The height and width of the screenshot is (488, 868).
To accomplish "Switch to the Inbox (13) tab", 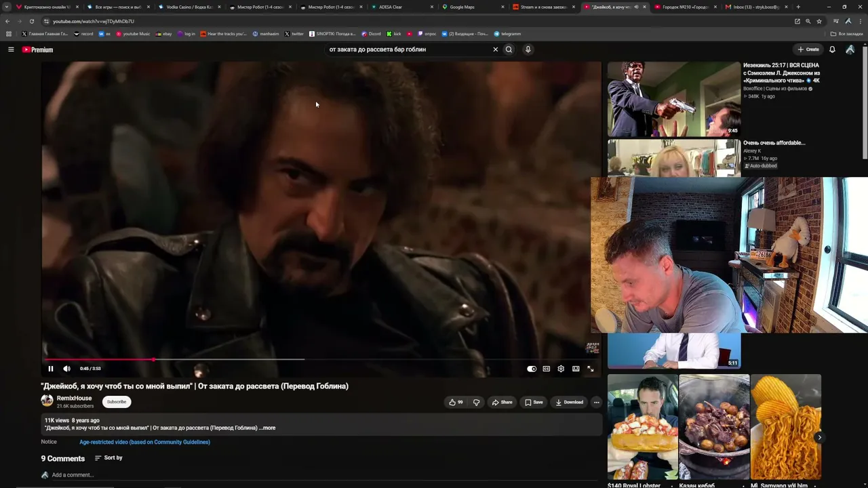I will pos(755,7).
